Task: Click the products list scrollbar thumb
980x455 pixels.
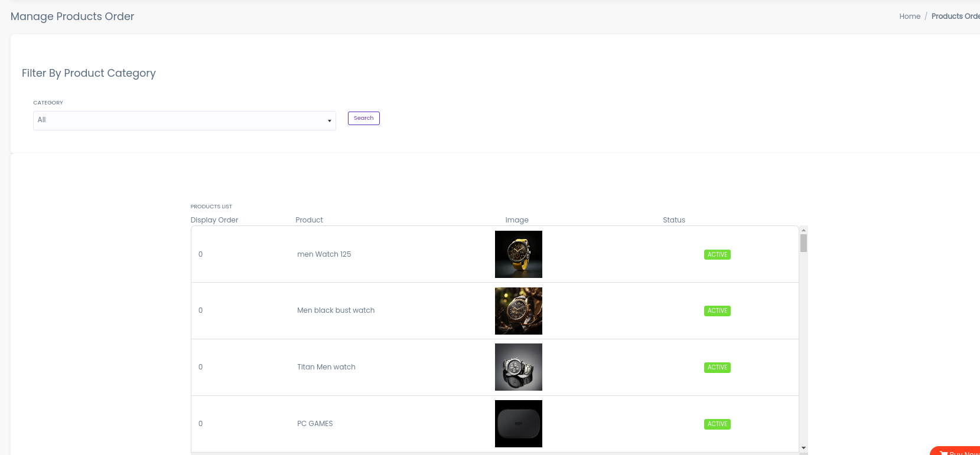Action: point(803,243)
